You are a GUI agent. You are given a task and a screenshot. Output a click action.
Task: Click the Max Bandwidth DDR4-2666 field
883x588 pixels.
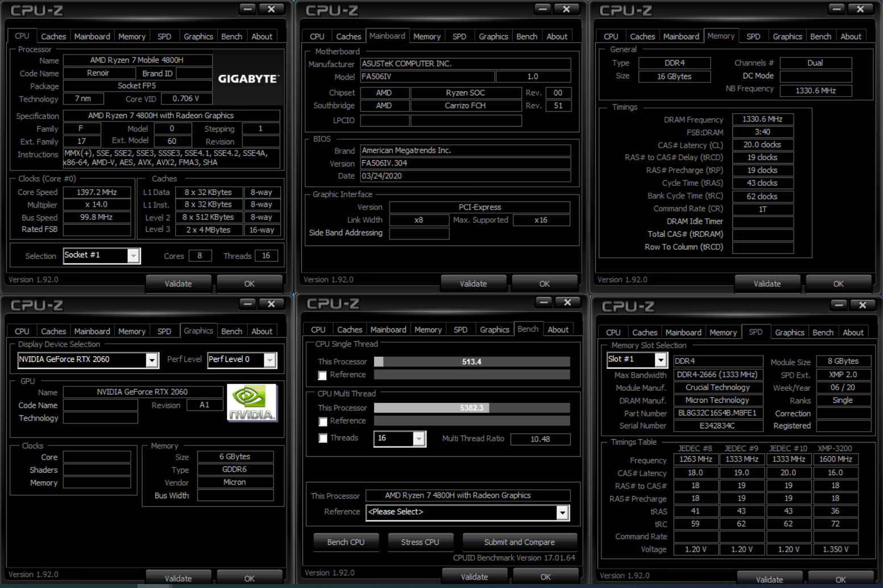tap(718, 375)
